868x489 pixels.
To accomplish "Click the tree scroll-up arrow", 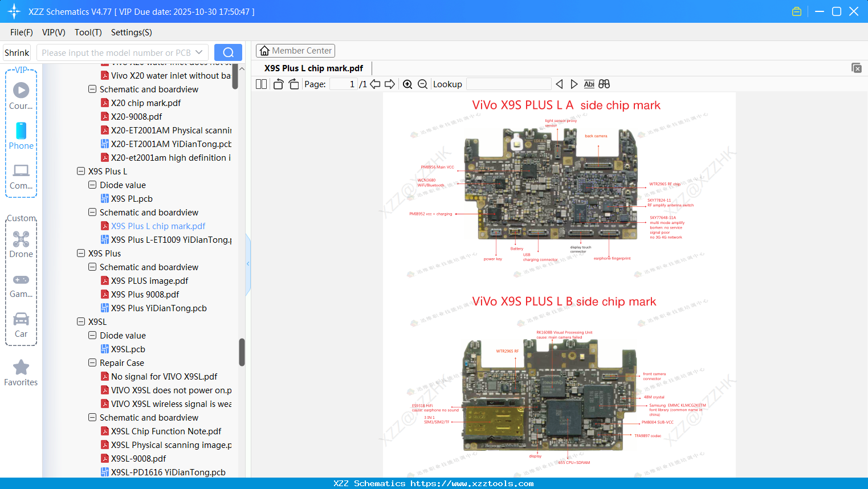I will click(242, 68).
